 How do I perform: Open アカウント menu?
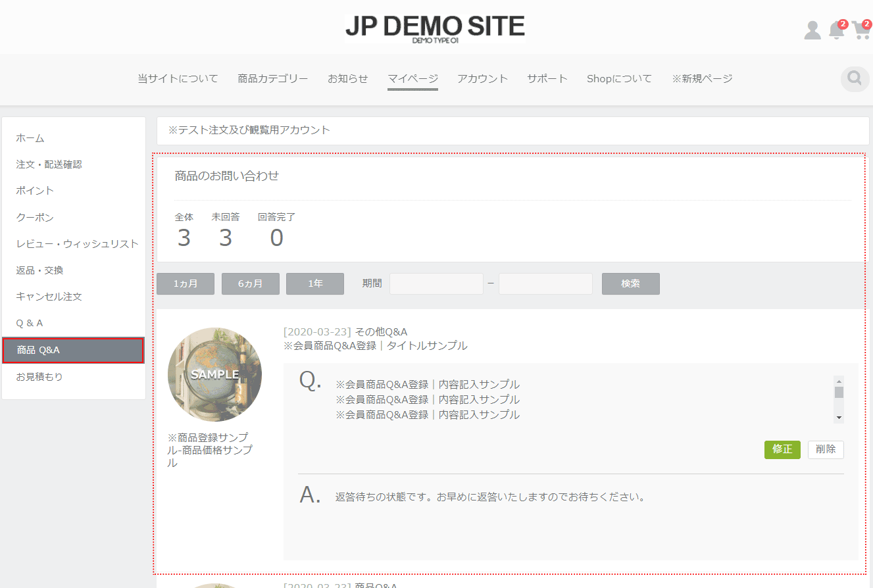(x=483, y=78)
